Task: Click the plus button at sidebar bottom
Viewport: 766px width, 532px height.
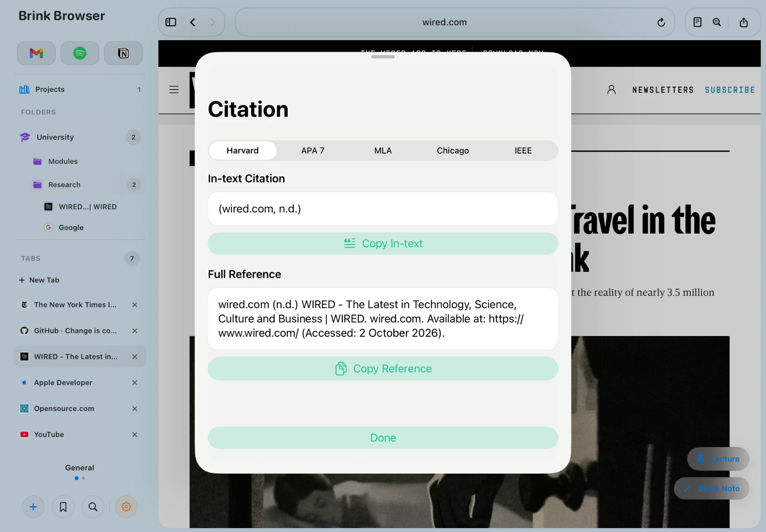Action: point(33,507)
